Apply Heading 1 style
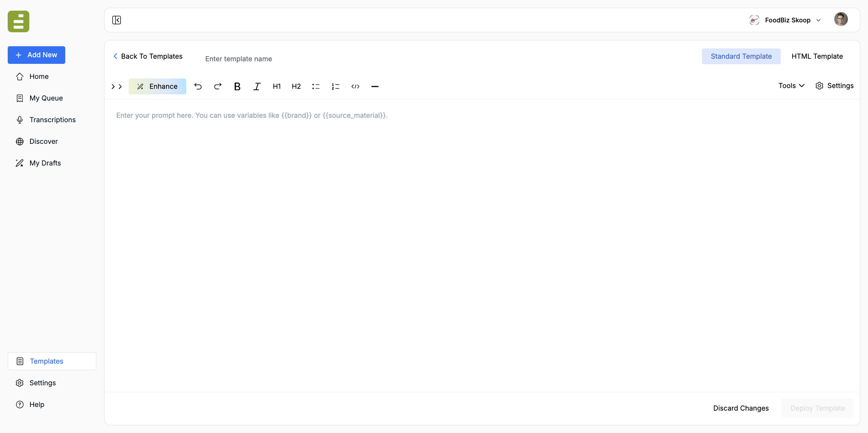The image size is (868, 433). coord(277,86)
